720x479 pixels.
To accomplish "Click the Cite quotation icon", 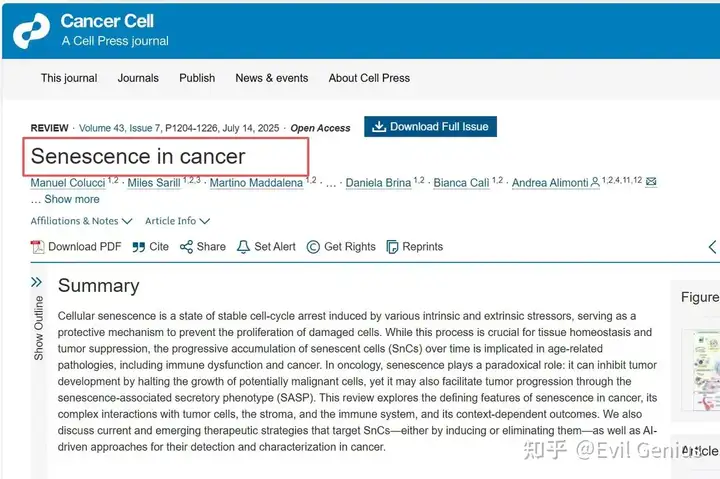I will [139, 247].
